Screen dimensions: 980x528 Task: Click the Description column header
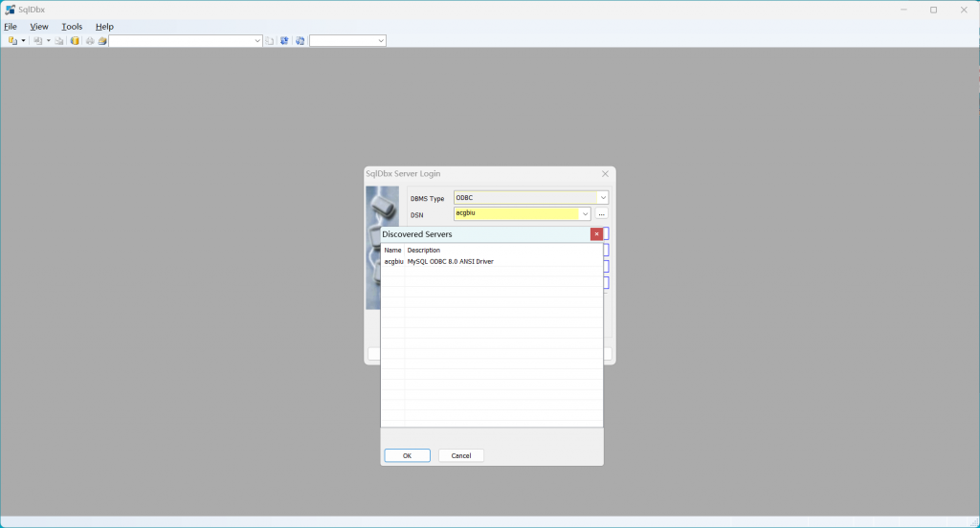424,250
